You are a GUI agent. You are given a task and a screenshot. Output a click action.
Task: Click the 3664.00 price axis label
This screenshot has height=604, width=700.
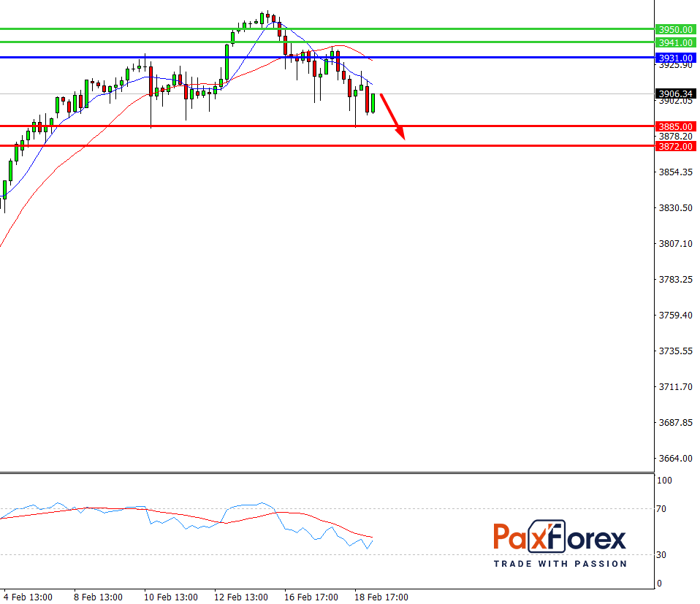click(x=674, y=459)
